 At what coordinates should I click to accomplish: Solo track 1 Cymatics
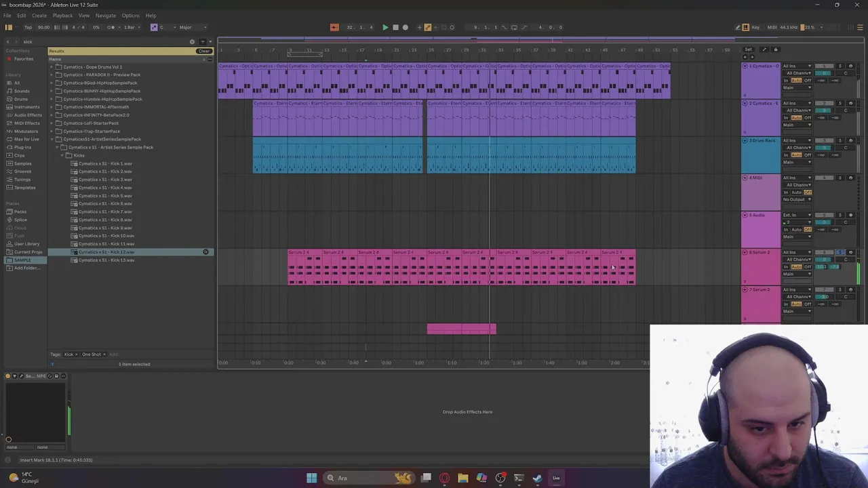click(x=840, y=66)
